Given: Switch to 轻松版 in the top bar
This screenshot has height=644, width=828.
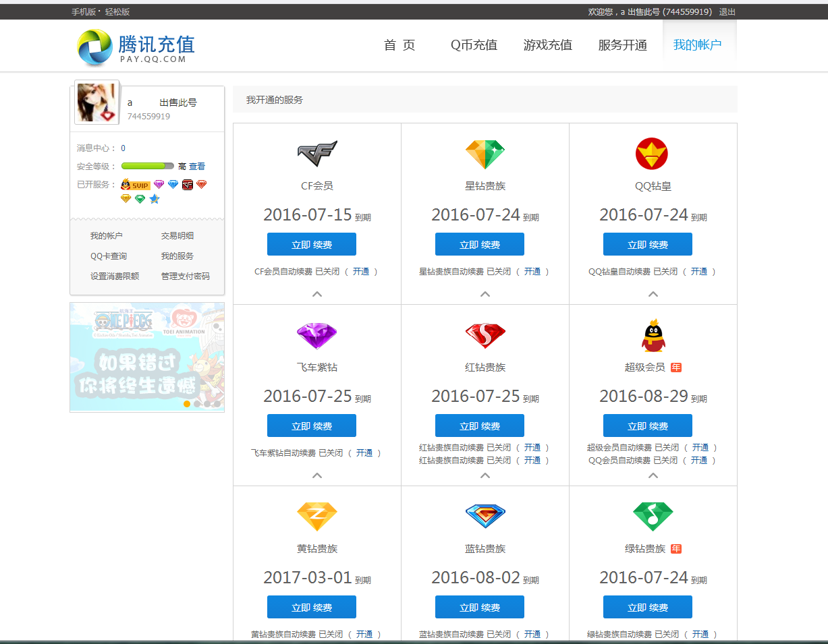Looking at the screenshot, I should pos(117,12).
